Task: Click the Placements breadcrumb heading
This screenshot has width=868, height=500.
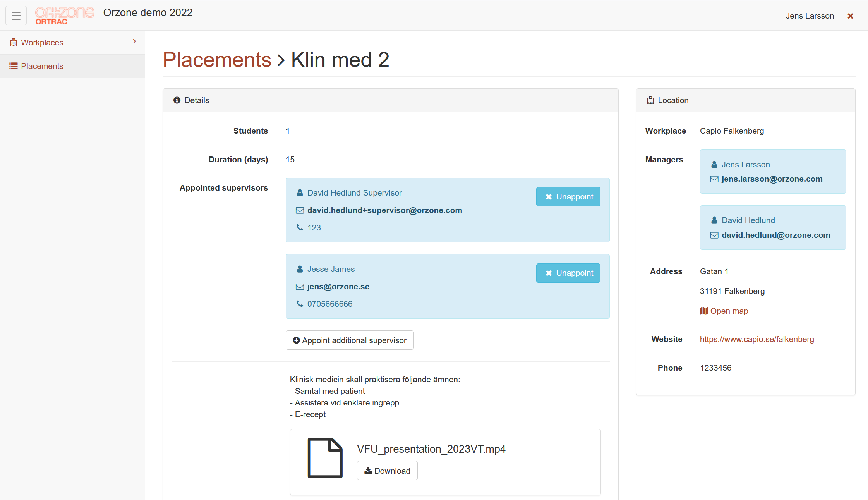Action: coord(217,60)
